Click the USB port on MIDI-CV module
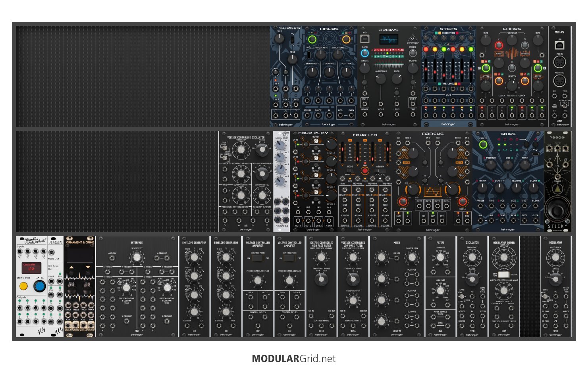 [x=559, y=46]
